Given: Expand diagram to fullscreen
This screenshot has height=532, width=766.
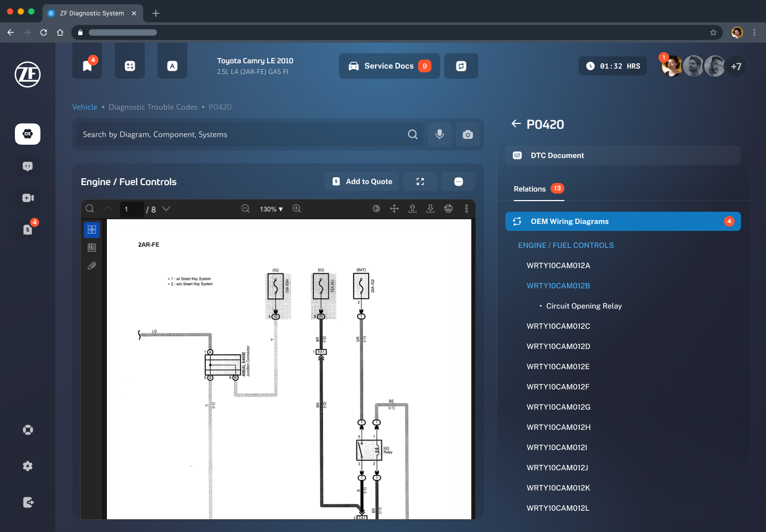Looking at the screenshot, I should (420, 181).
